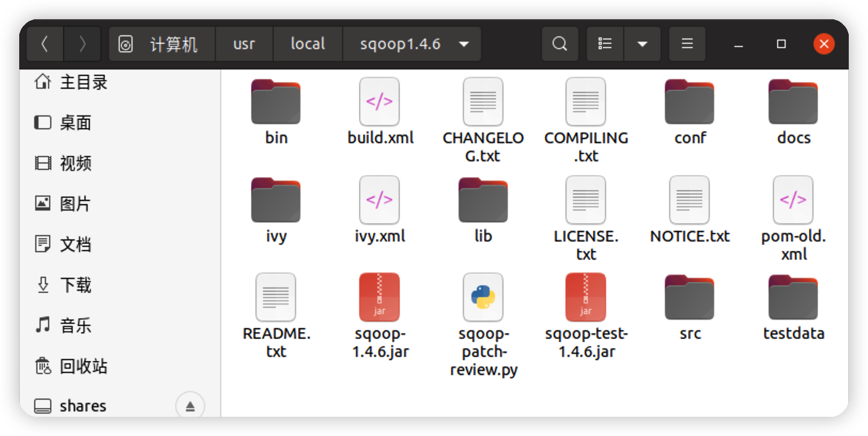Expand the sqoop1.4.6 path dropdown arrow
Viewport: 868px width, 436px height.
pos(464,44)
